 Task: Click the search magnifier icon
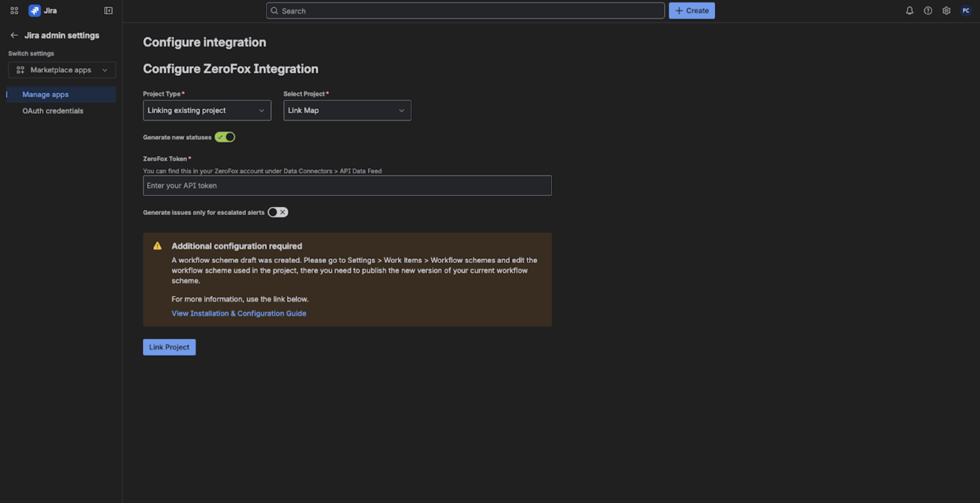(274, 11)
